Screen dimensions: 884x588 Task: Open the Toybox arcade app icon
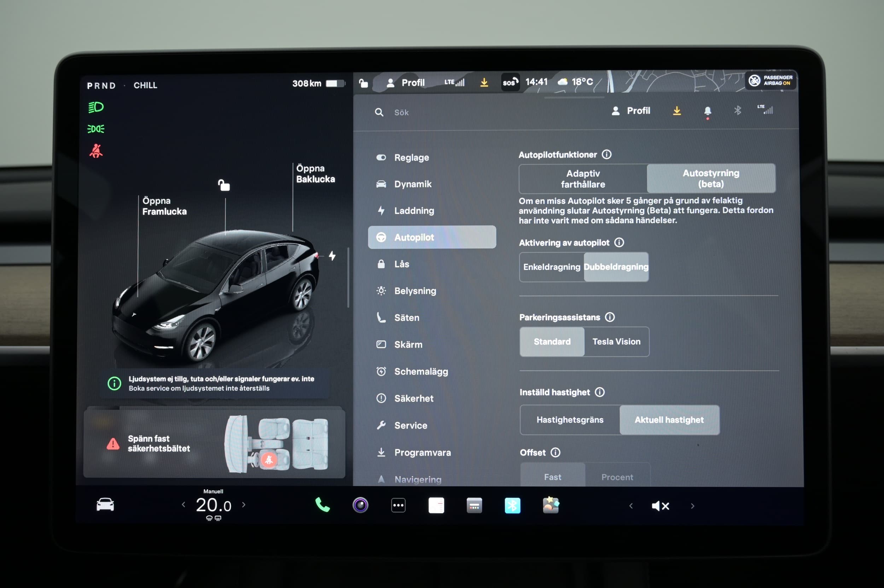coord(551,505)
